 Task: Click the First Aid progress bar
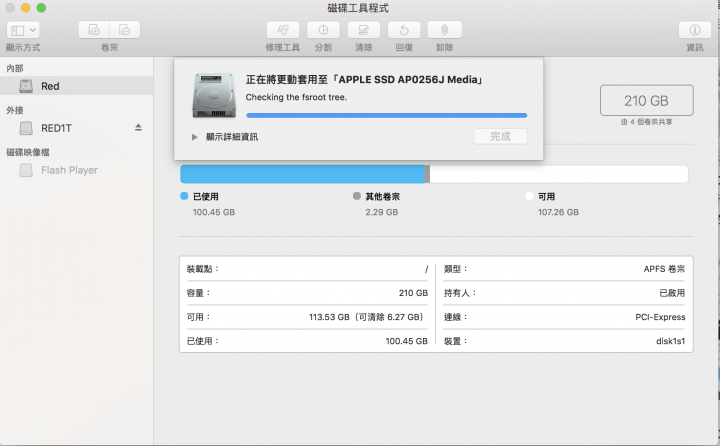(387, 115)
